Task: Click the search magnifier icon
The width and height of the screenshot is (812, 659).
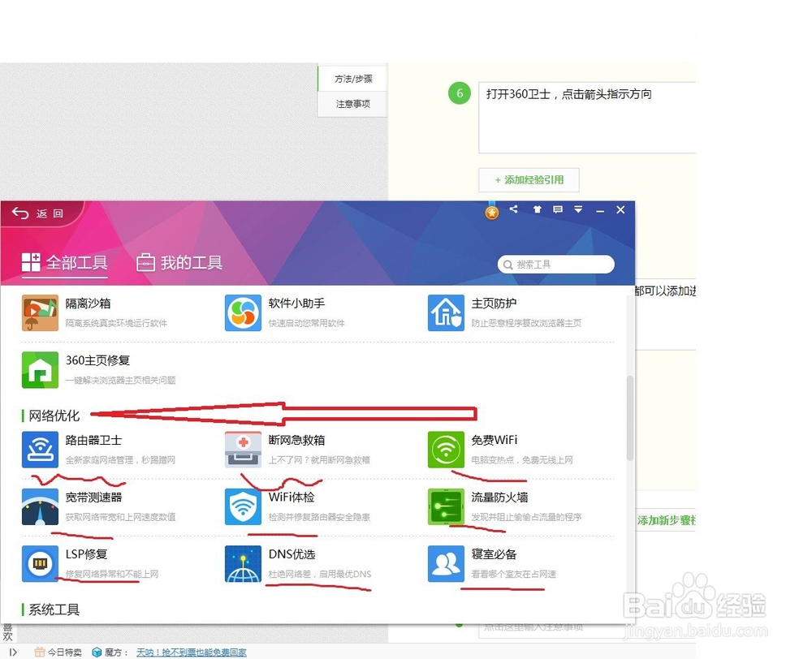Action: (508, 265)
